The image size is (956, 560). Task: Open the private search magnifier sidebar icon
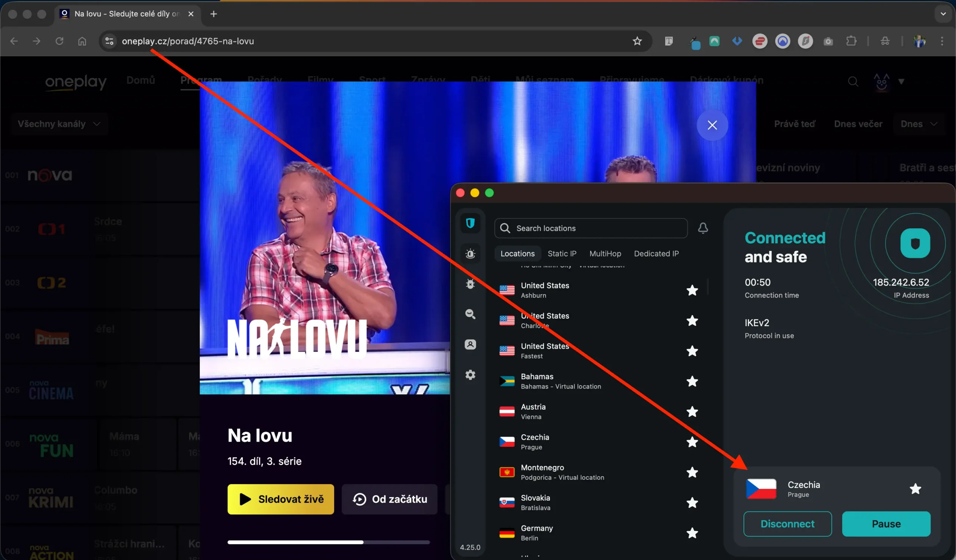(x=470, y=314)
